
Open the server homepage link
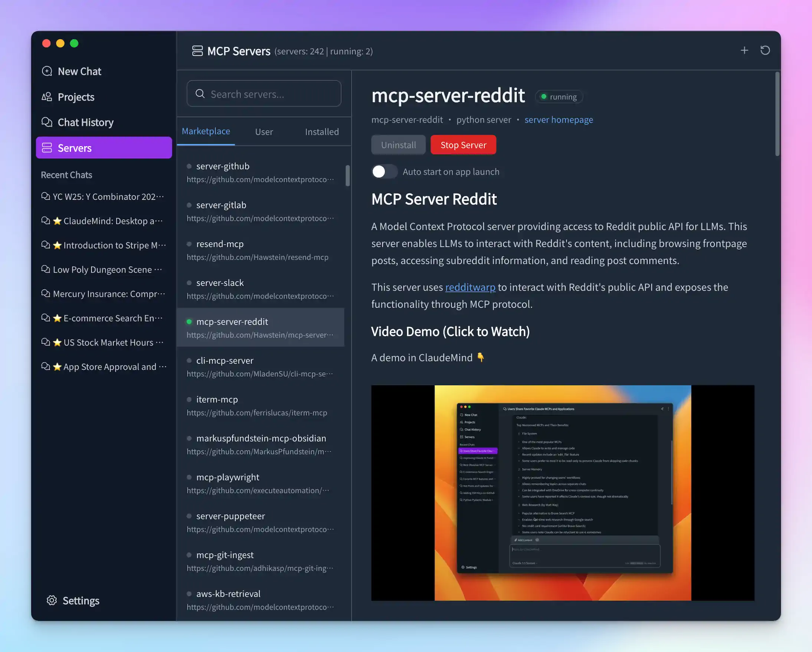tap(559, 119)
